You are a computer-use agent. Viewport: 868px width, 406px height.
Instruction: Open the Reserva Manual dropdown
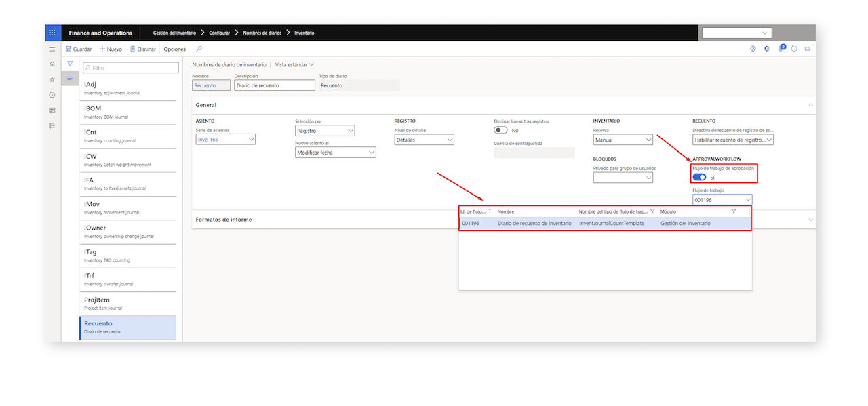tap(623, 140)
